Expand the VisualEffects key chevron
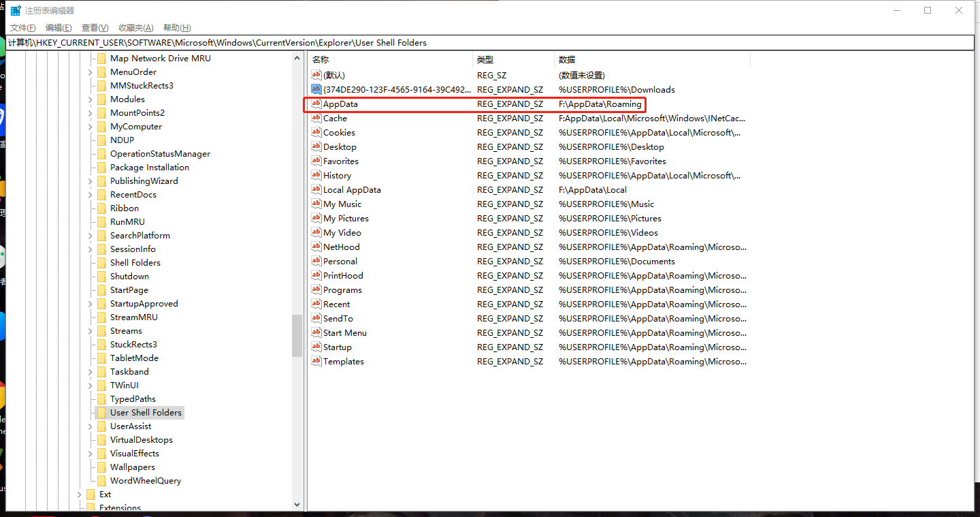Screen dimensions: 980x517 pyautogui.click(x=91, y=454)
